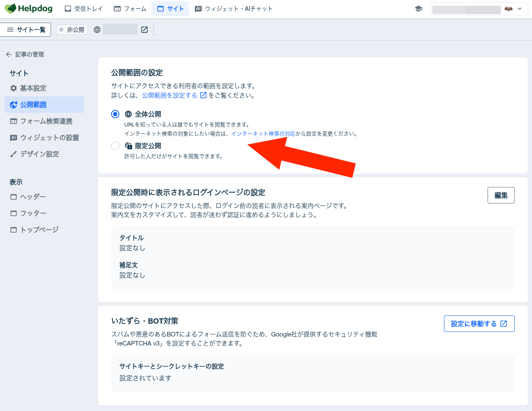Open the フォーム tab
The image size is (532, 411).
click(130, 9)
